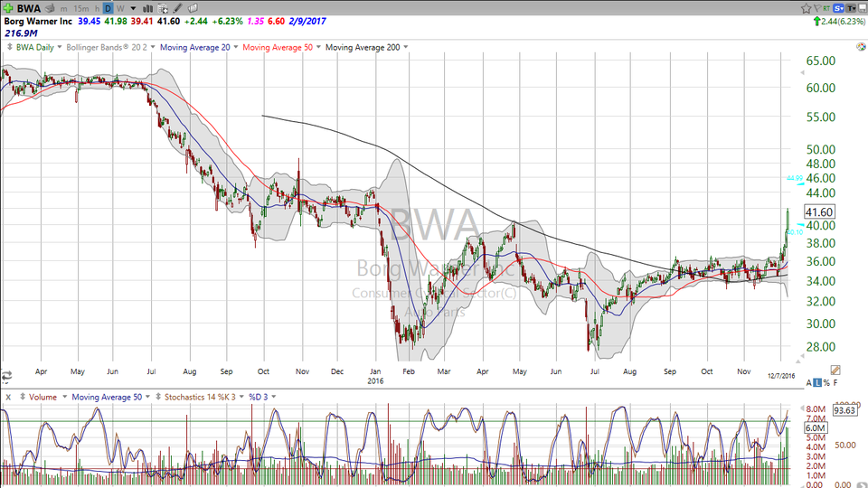The height and width of the screenshot is (488, 868).
Task: Toggle the F scale option
Action: coord(835,383)
